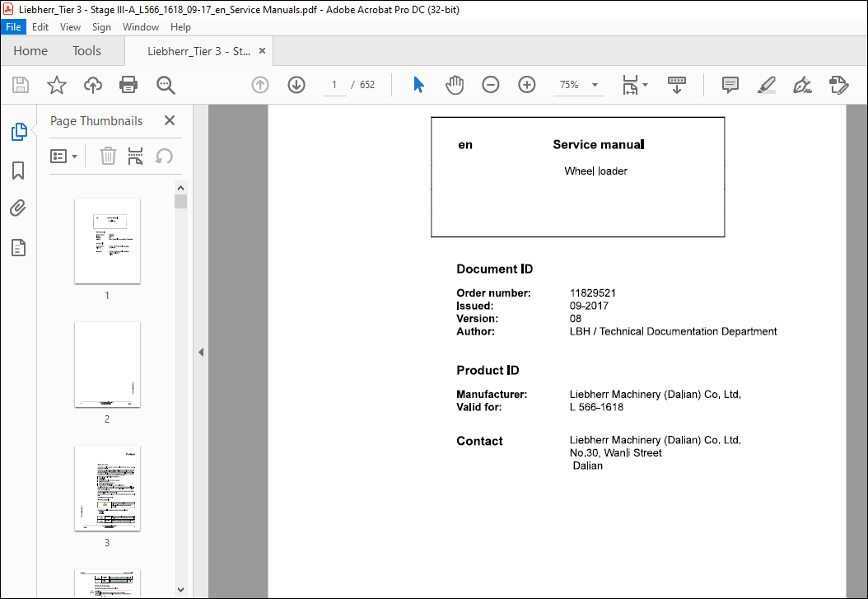Select the highlight text pen tool

point(766,85)
